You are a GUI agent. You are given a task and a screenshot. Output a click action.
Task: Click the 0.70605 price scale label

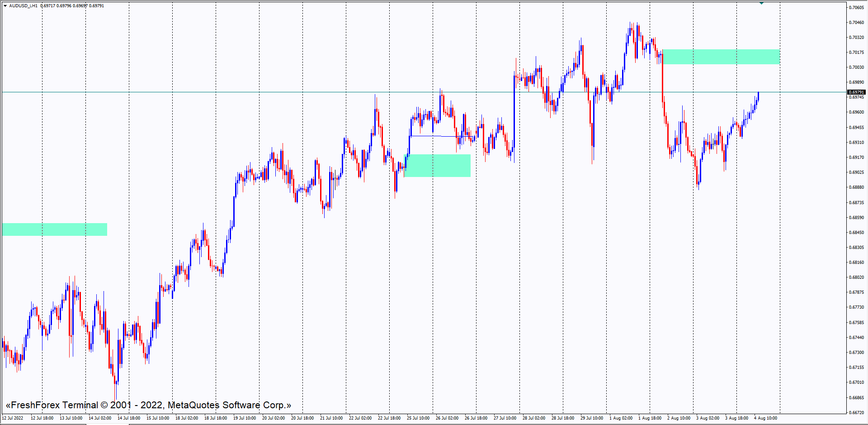pyautogui.click(x=856, y=8)
